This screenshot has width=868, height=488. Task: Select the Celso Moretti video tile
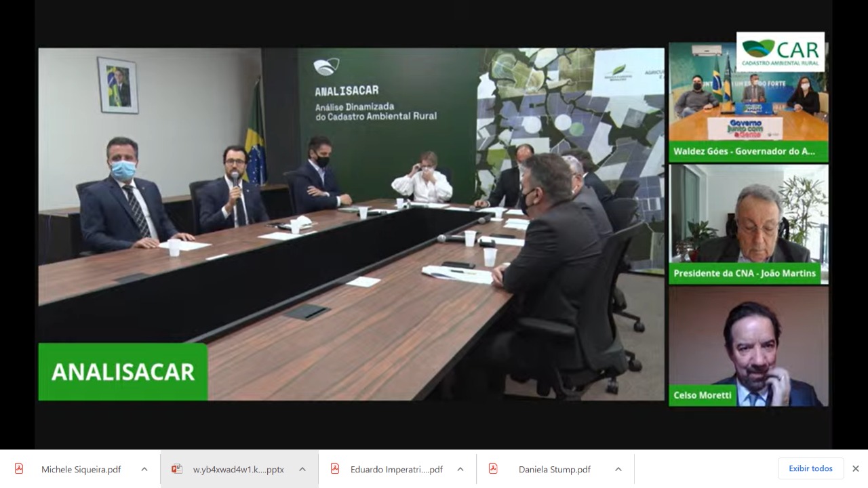click(x=748, y=346)
